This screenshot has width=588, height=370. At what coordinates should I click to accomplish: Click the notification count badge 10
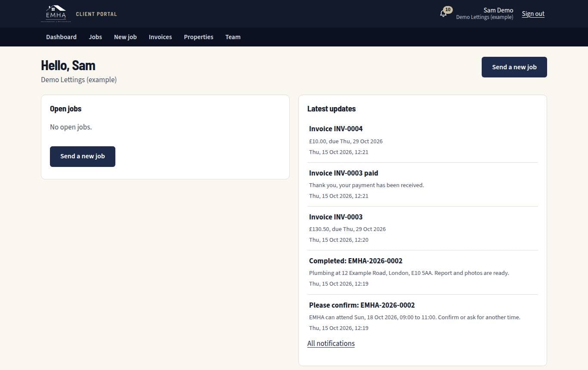[448, 9]
